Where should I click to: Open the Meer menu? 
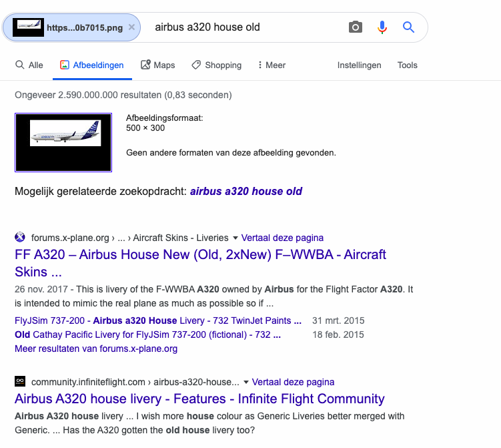(x=272, y=65)
